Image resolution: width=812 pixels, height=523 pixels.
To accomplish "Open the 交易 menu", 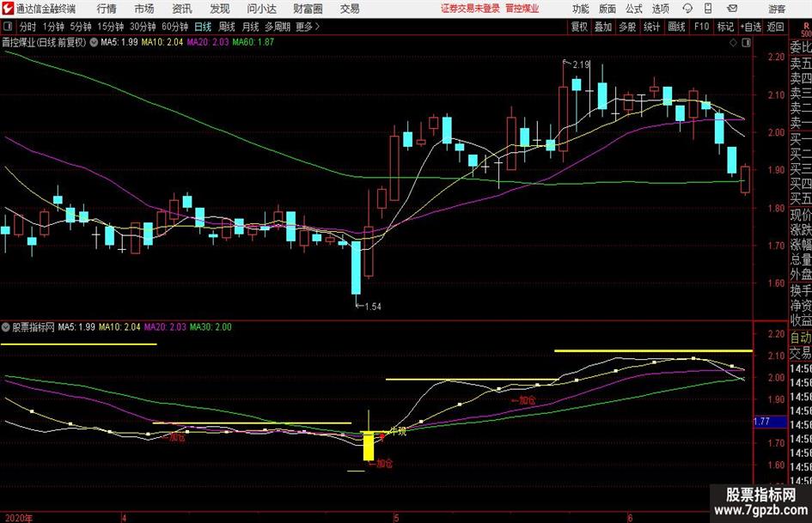I will click(x=350, y=9).
